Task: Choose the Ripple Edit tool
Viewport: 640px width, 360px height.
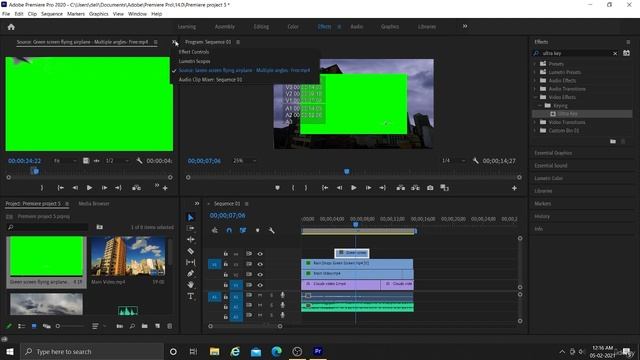Action: tap(191, 240)
